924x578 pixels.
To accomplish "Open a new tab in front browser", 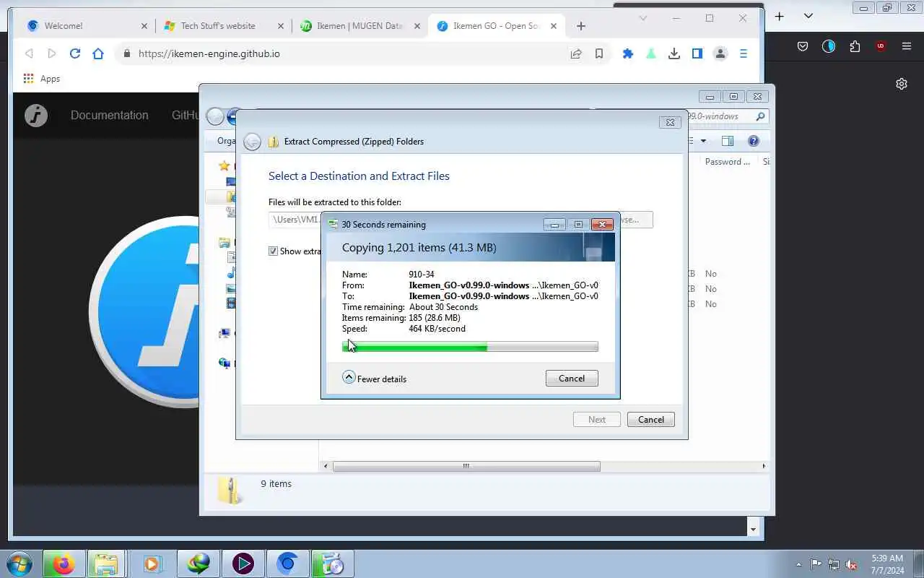I will [581, 26].
